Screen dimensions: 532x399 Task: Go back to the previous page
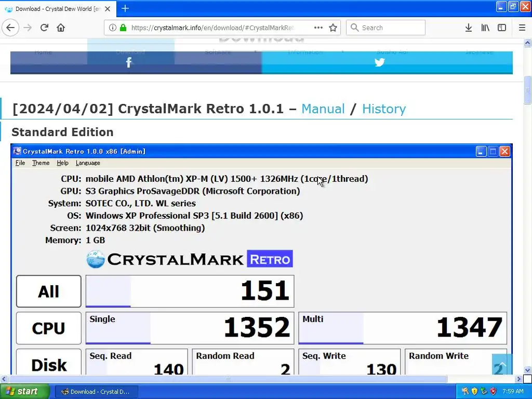(10, 28)
